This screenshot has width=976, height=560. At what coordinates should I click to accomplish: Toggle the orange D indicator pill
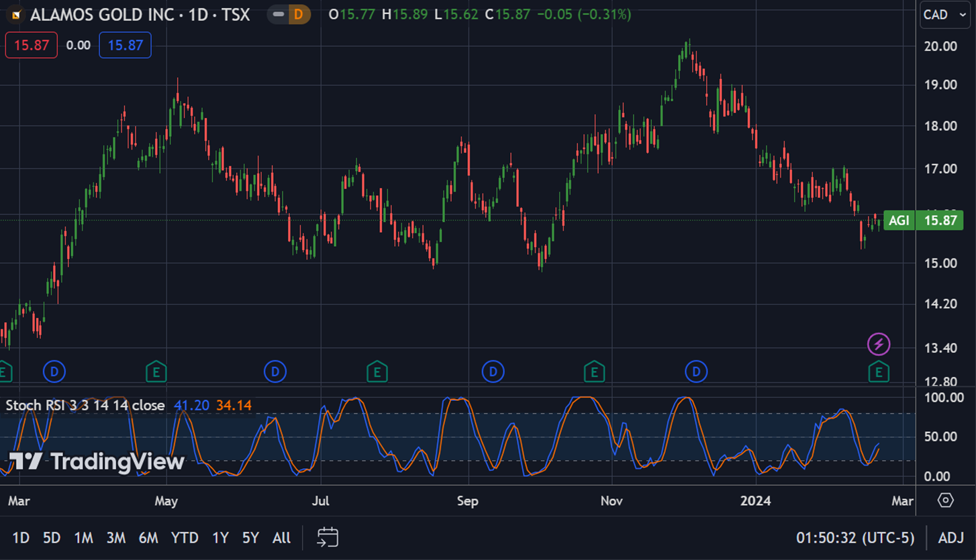[298, 14]
